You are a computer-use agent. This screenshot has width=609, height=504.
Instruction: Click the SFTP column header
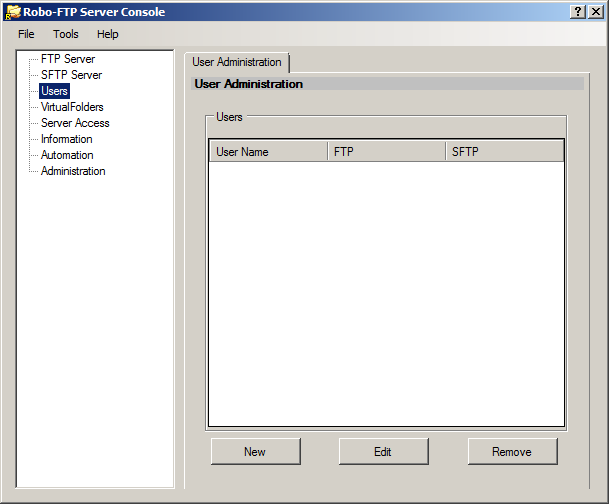pos(505,151)
